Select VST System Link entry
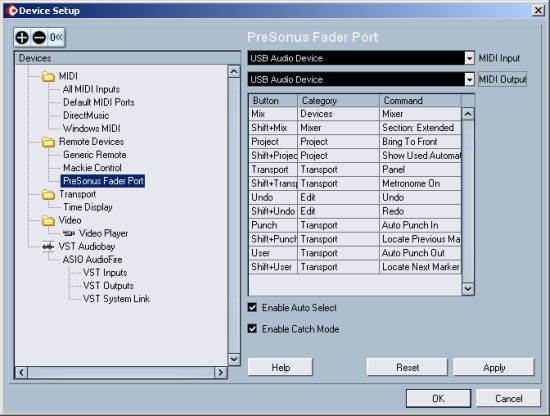 pos(116,299)
